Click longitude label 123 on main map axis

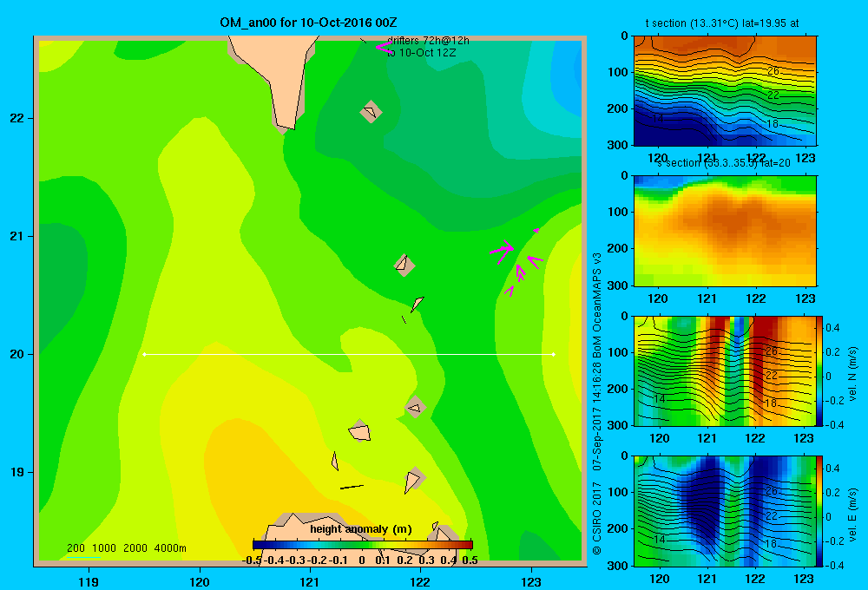pos(531,581)
